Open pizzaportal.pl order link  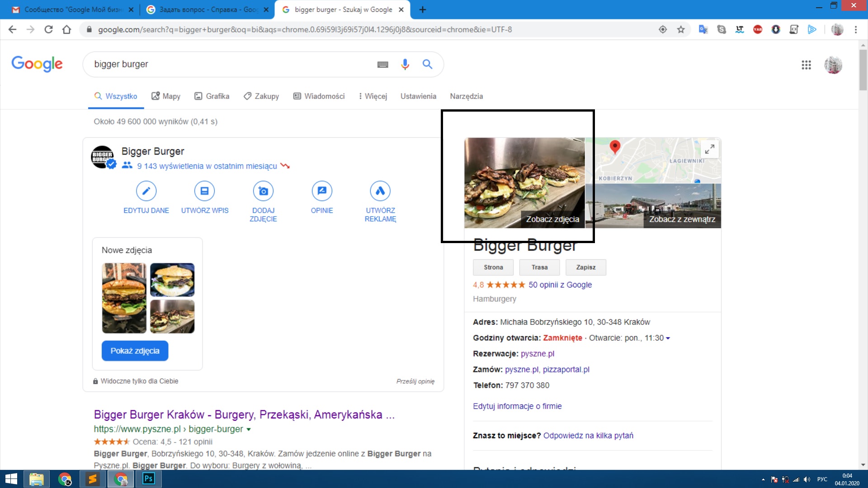click(566, 370)
